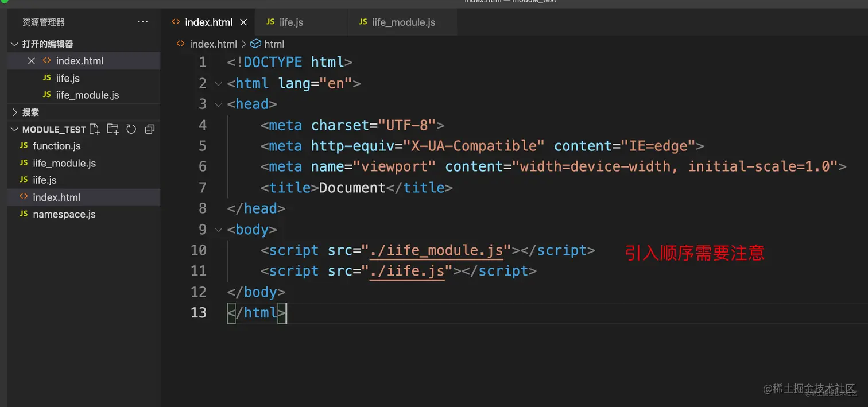The image size is (868, 407).
Task: Click the "X-UA-Compatible" attribute value
Action: (x=474, y=146)
